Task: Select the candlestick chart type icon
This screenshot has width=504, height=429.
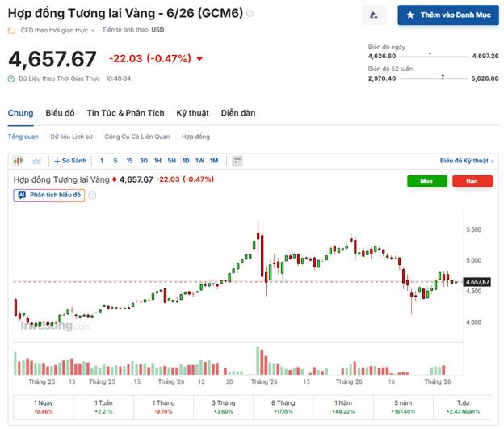Action: click(x=18, y=160)
